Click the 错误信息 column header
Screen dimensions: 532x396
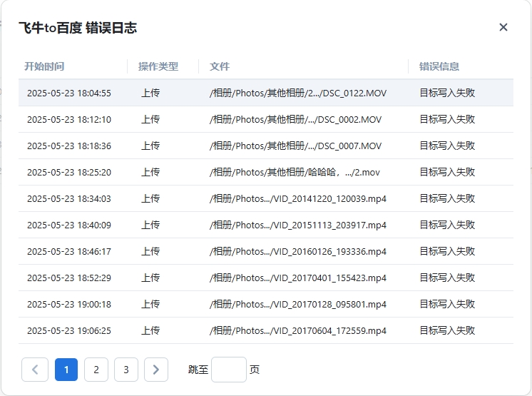[x=439, y=66]
